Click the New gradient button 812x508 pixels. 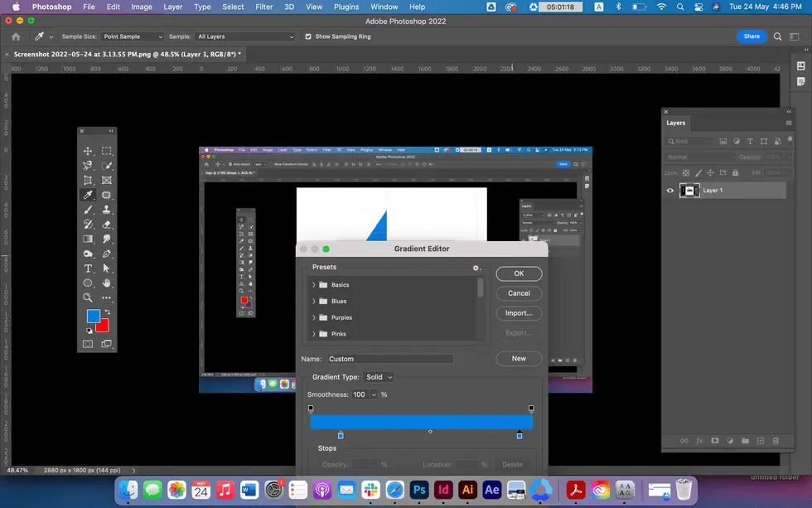pyautogui.click(x=519, y=358)
